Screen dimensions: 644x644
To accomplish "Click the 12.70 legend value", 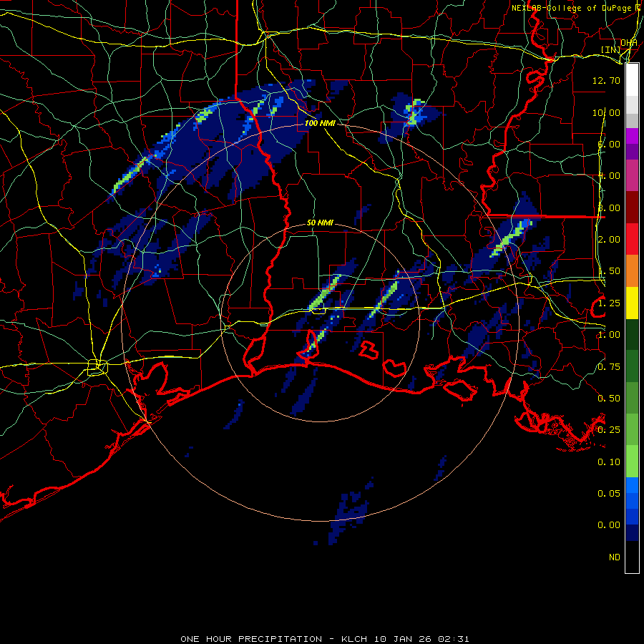I will (x=606, y=80).
